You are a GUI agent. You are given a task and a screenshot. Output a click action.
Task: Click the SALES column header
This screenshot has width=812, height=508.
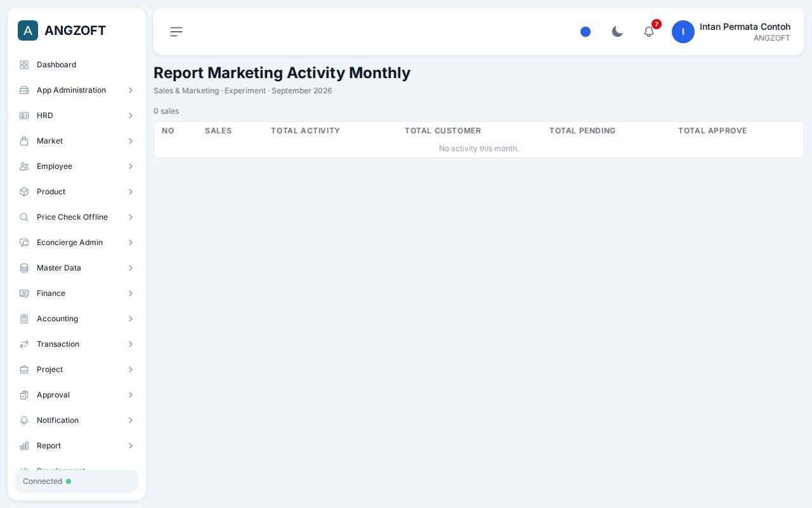(218, 131)
